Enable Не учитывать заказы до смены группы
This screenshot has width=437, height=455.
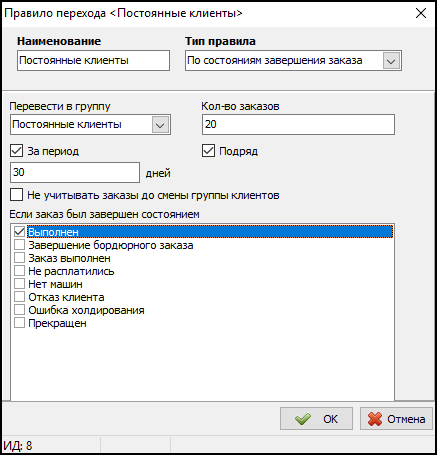16,195
